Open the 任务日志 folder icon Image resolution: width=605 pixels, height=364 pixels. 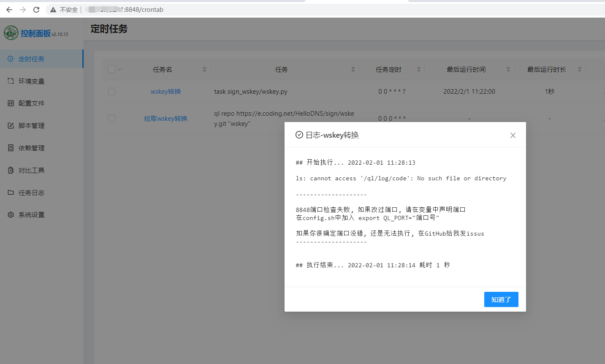pos(11,193)
